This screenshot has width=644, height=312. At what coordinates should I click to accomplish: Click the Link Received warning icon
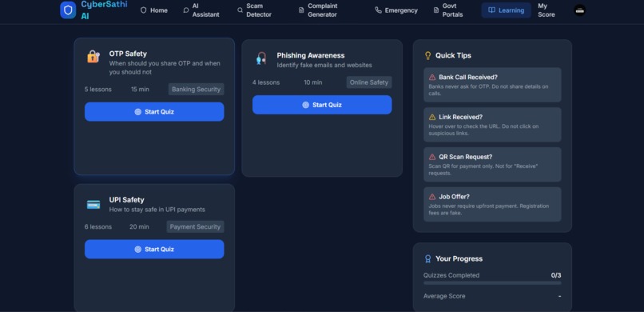pyautogui.click(x=432, y=117)
